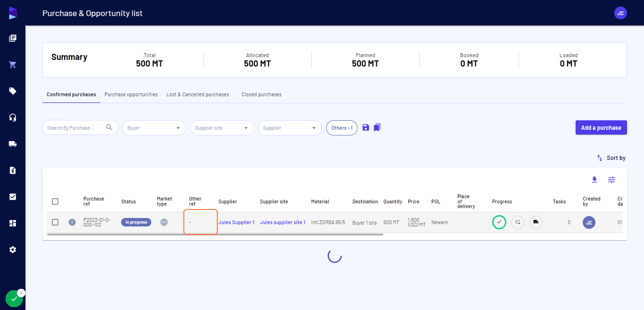Open the shopping cart purchases sidebar icon
The image size is (644, 310).
coord(13,65)
